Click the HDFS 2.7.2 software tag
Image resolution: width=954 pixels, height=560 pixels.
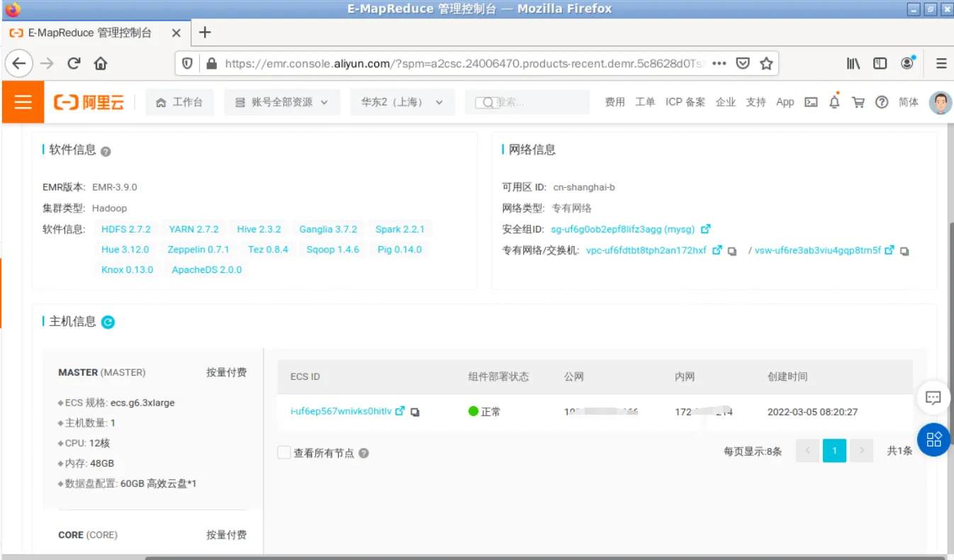[126, 229]
